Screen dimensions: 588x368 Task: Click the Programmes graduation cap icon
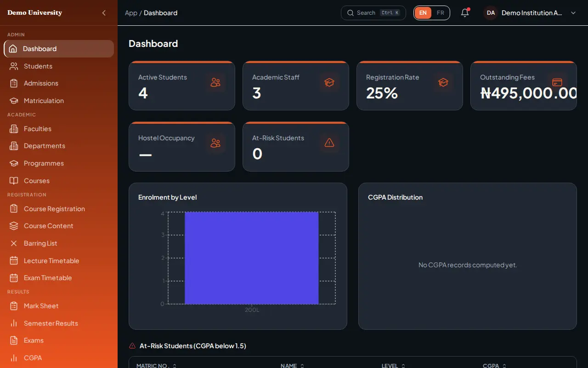(x=14, y=163)
